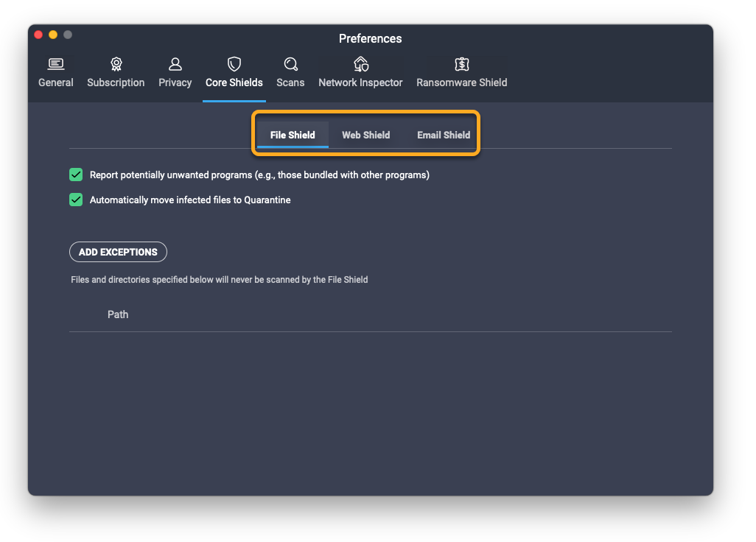The image size is (756, 542).
Task: Select the Ransomware Shield dollar icon
Action: click(461, 64)
